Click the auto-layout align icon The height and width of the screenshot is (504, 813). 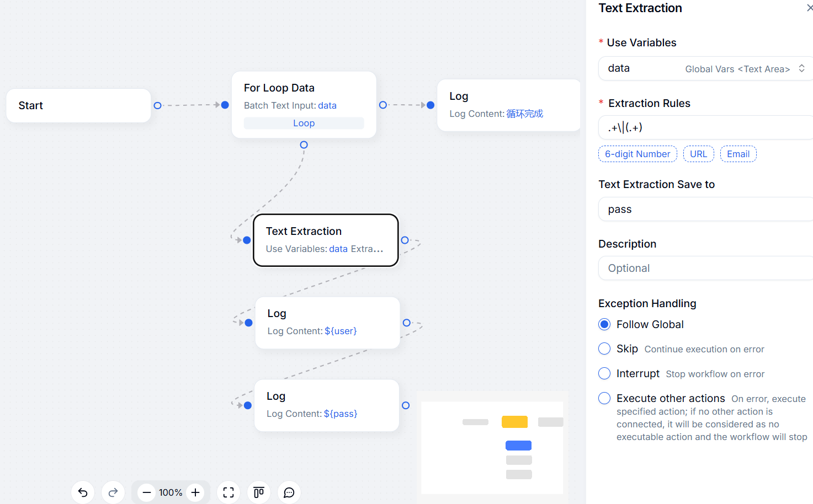[x=258, y=492]
